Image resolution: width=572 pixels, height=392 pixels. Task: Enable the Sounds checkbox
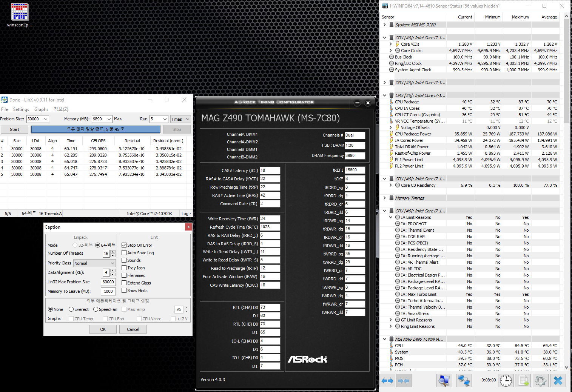(124, 260)
